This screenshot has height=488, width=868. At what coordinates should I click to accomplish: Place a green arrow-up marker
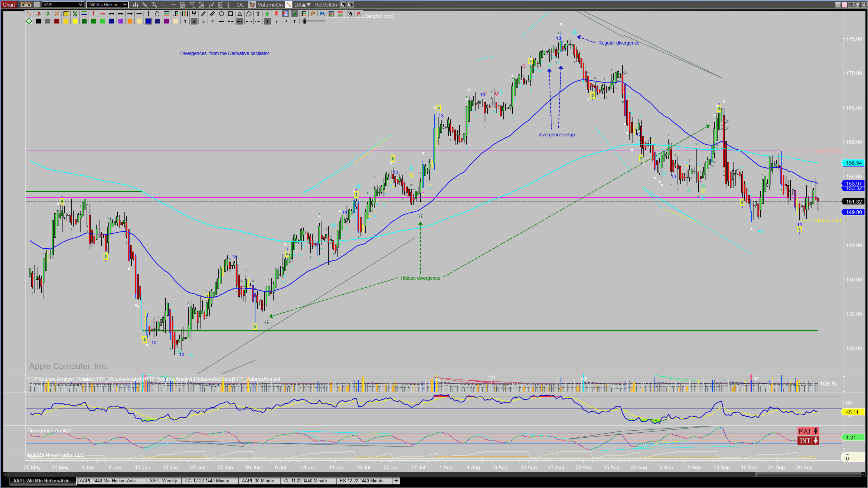267,14
